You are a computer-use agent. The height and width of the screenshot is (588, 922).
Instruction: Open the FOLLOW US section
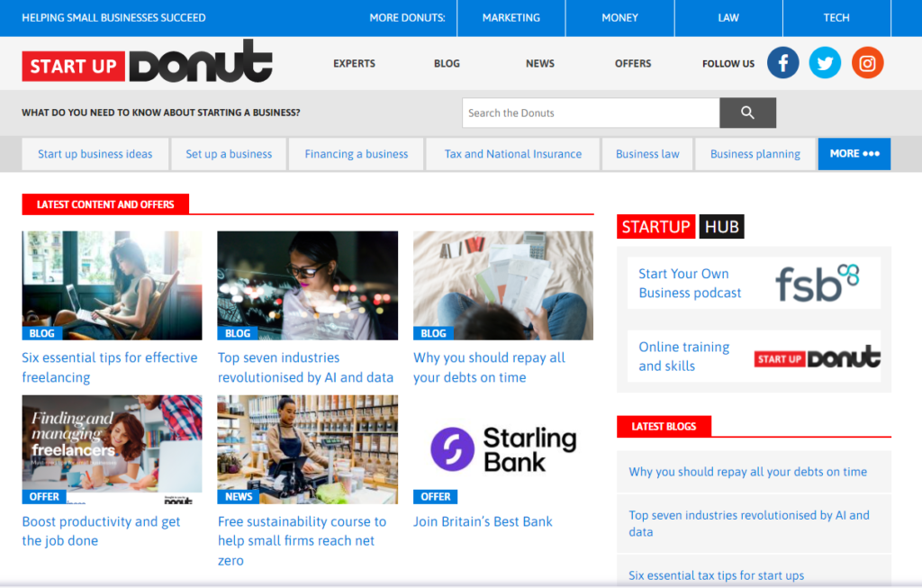(728, 63)
